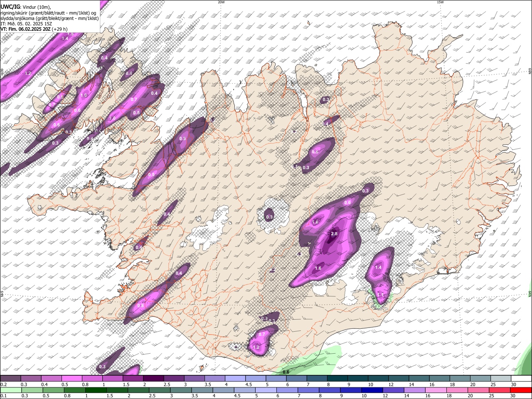
Task: Select lower legend swatch between 3.5 and 4
Action: click(x=202, y=390)
